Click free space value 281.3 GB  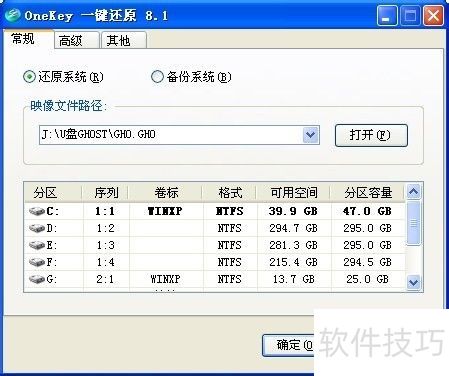point(293,245)
